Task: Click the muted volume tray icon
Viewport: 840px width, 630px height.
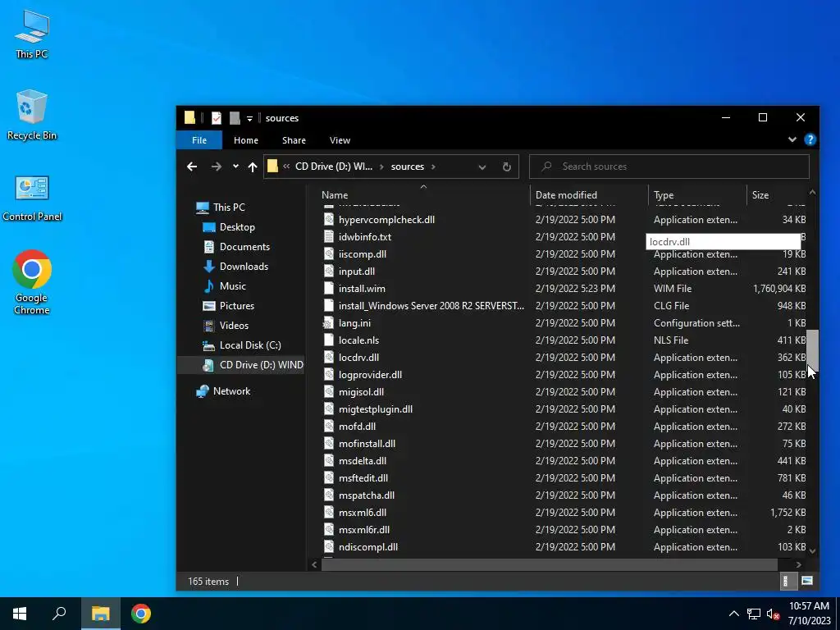Action: point(773,614)
